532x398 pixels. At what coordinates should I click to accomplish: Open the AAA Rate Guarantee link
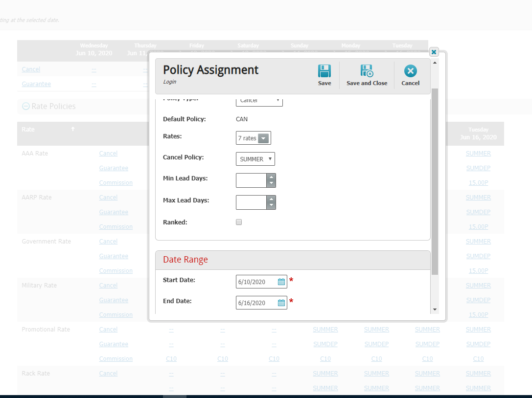tap(114, 168)
